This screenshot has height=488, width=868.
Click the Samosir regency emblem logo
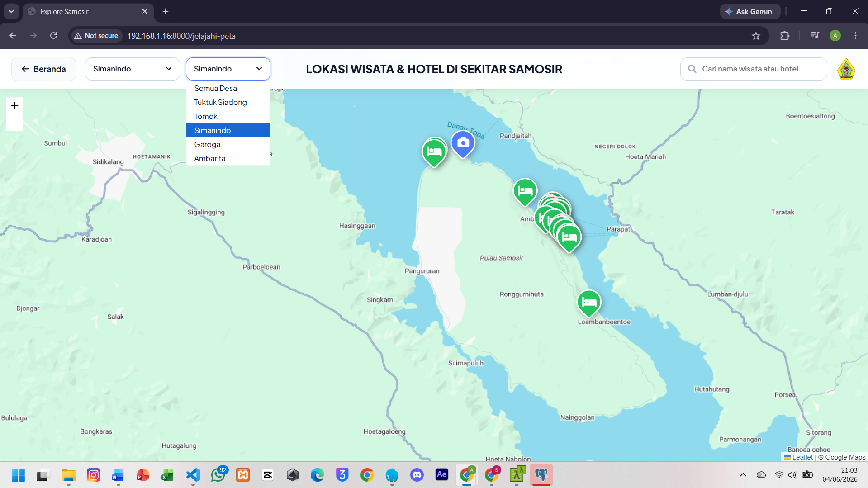(846, 69)
